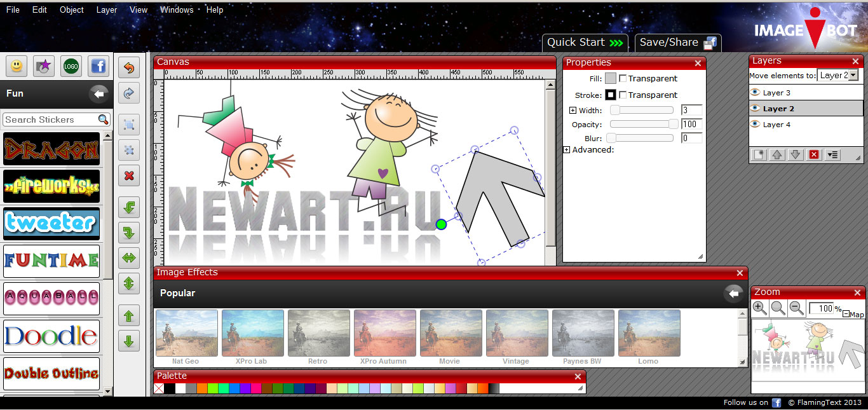Screen dimensions: 868x410
Task: Delete layer using red X in Layers panel
Action: [813, 154]
